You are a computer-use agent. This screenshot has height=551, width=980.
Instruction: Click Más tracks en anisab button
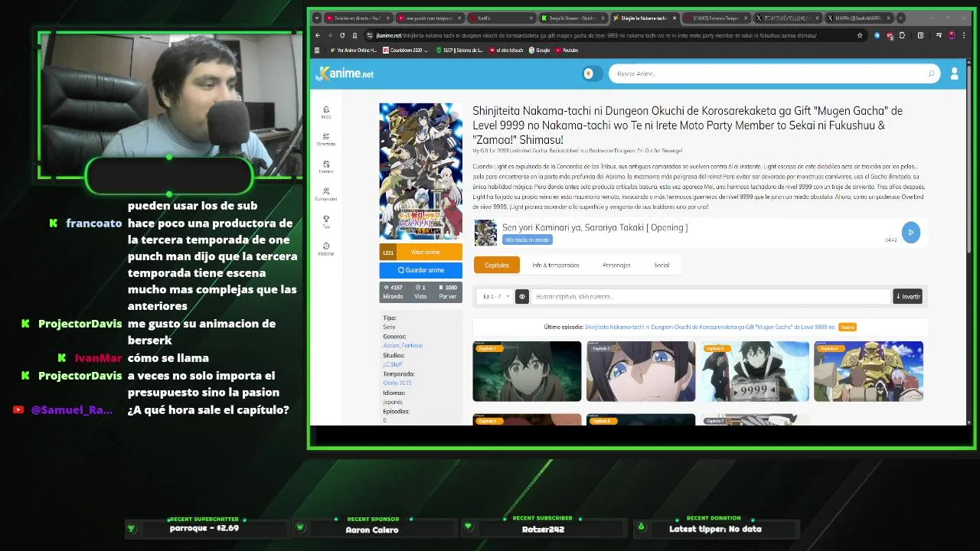pyautogui.click(x=527, y=240)
